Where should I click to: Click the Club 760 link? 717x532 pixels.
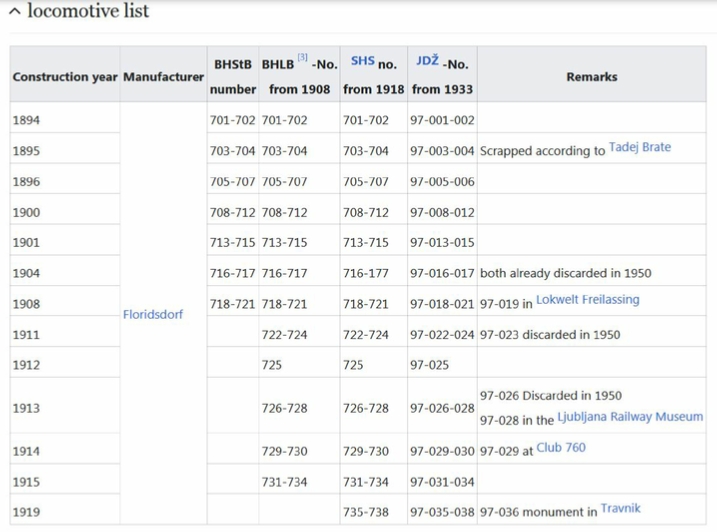(x=561, y=447)
